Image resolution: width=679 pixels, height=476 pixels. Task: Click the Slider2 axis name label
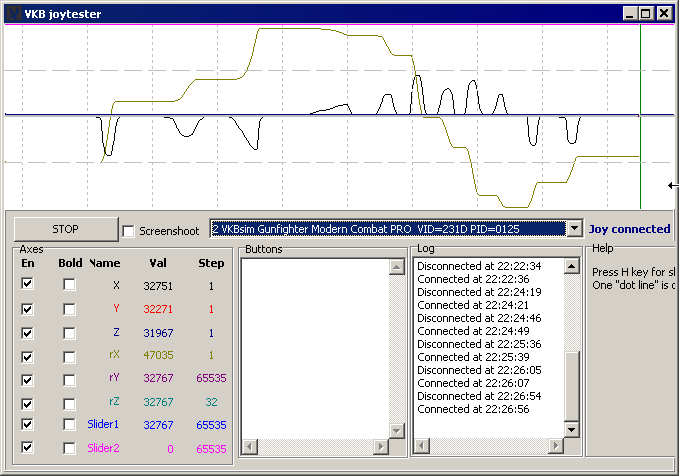(103, 448)
